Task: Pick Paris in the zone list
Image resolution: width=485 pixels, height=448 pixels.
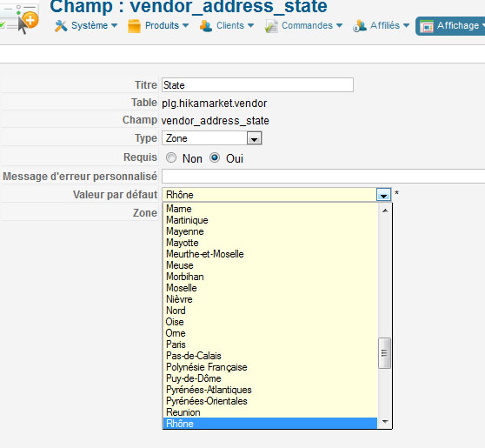Action: (x=270, y=344)
